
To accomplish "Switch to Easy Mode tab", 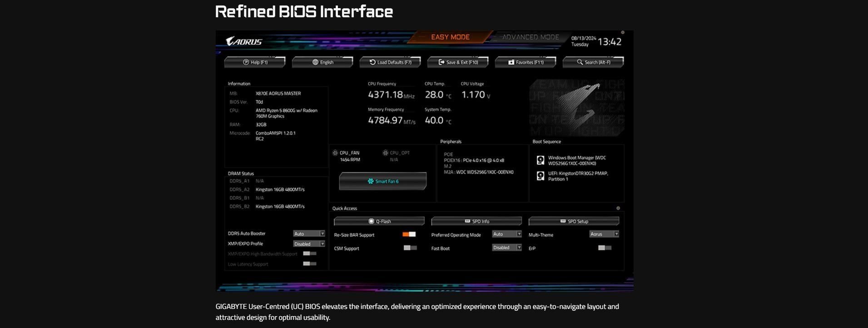I will click(x=450, y=37).
